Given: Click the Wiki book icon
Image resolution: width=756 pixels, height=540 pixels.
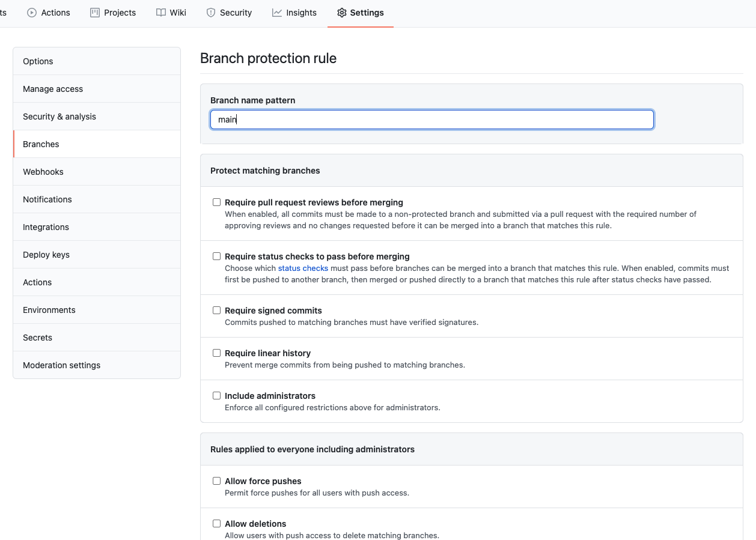Looking at the screenshot, I should point(160,13).
